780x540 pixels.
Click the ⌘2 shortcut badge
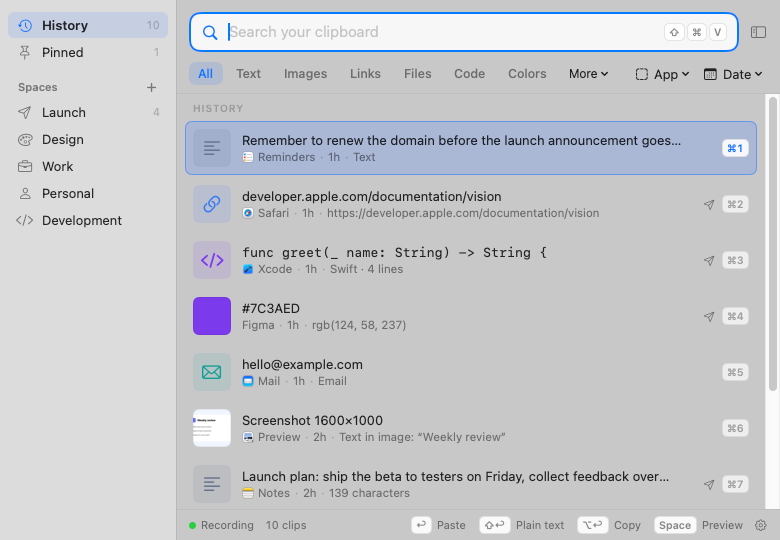[735, 204]
